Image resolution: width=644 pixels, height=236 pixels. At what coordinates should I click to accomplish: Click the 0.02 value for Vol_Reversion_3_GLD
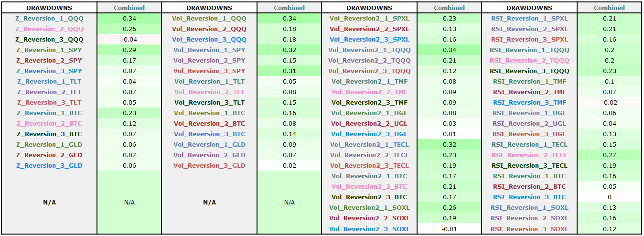[x=290, y=165]
